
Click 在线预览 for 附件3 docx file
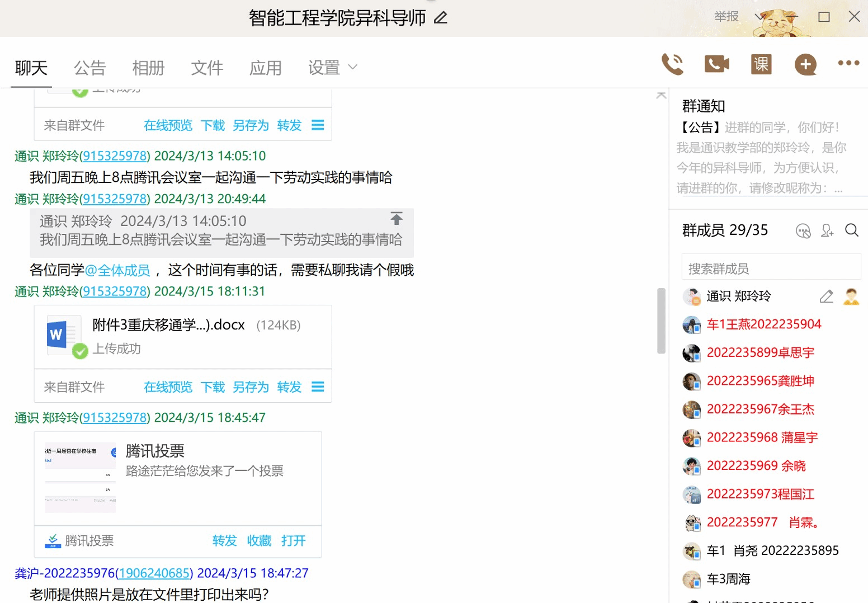[168, 387]
